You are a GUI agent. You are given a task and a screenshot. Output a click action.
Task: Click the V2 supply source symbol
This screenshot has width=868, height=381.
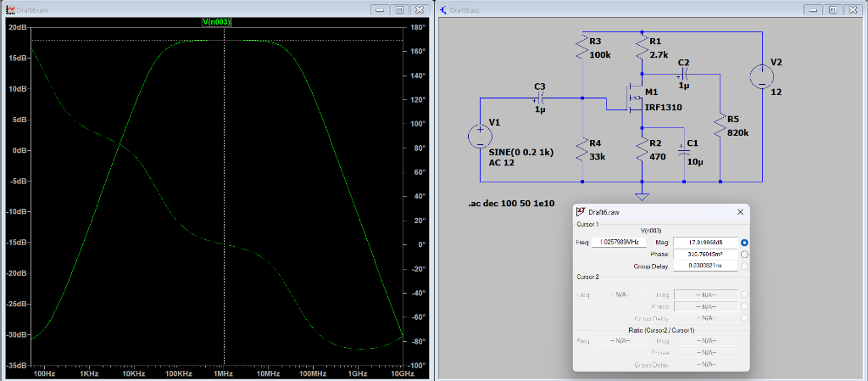point(761,76)
